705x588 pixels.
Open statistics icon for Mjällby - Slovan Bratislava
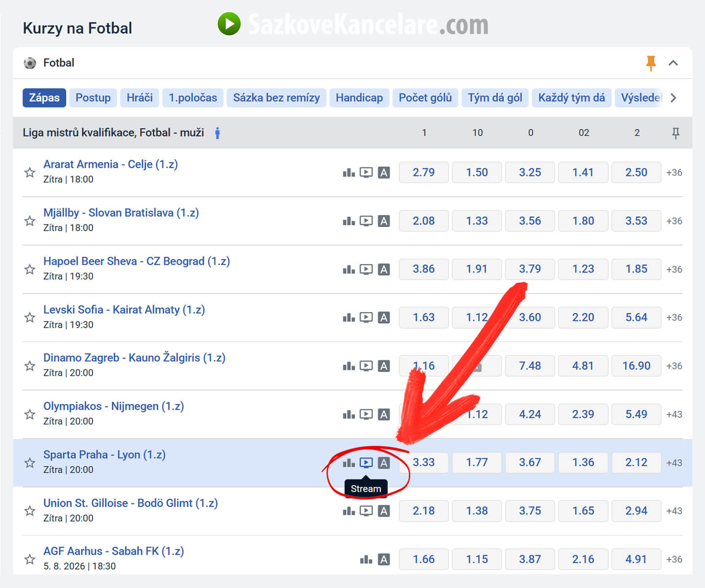click(349, 221)
